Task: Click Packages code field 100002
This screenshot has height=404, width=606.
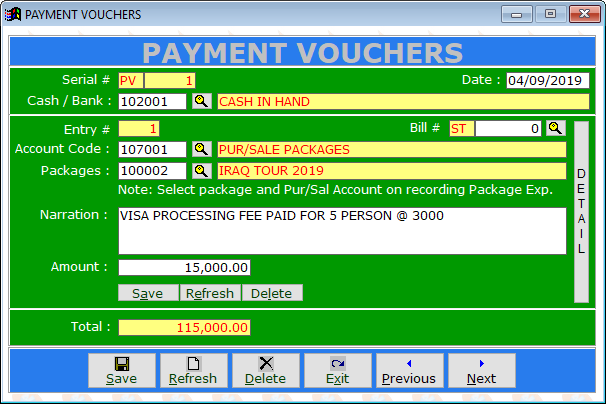Action: [x=152, y=170]
